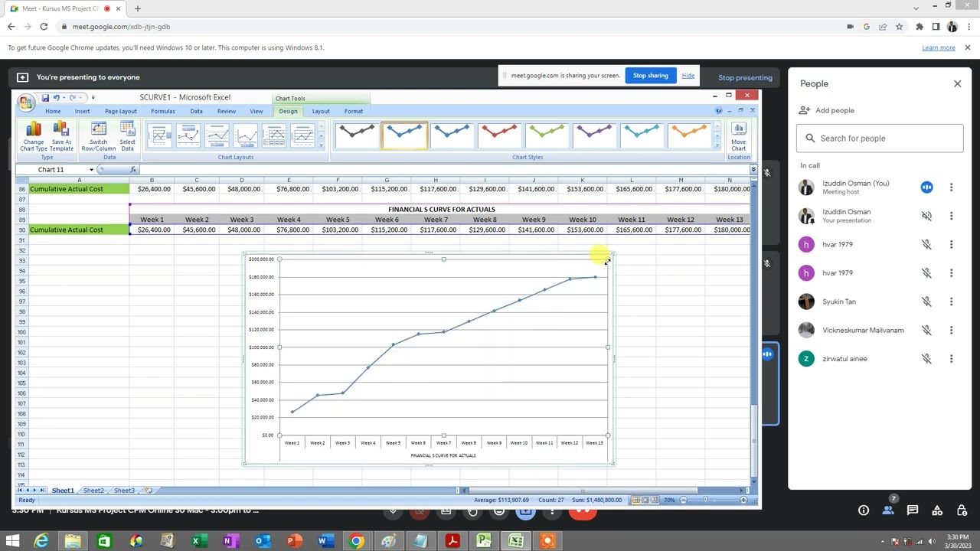Open Meet activities icon
This screenshot has height=551, width=980.
click(937, 510)
